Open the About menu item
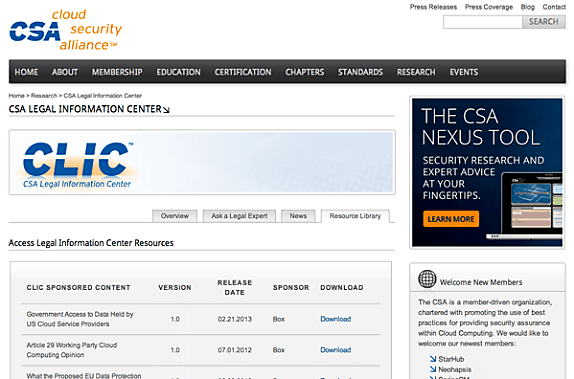 tap(65, 72)
